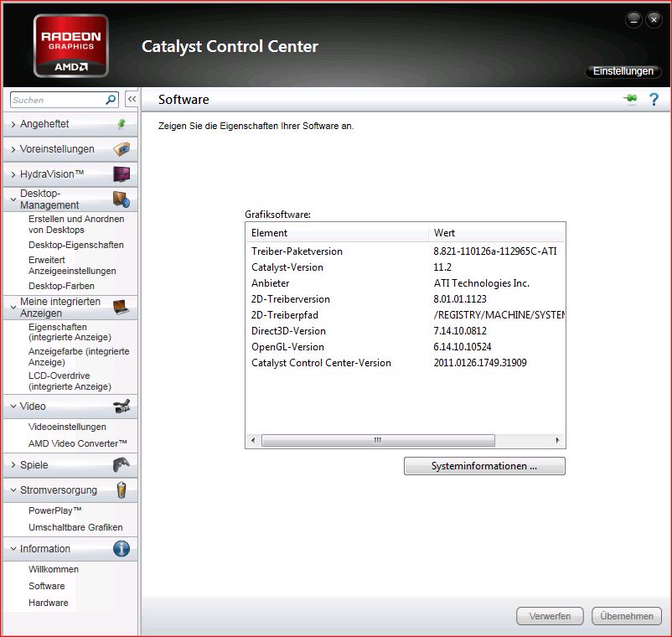Click the Stromversorgung battery icon
The height and width of the screenshot is (637, 672).
(121, 489)
